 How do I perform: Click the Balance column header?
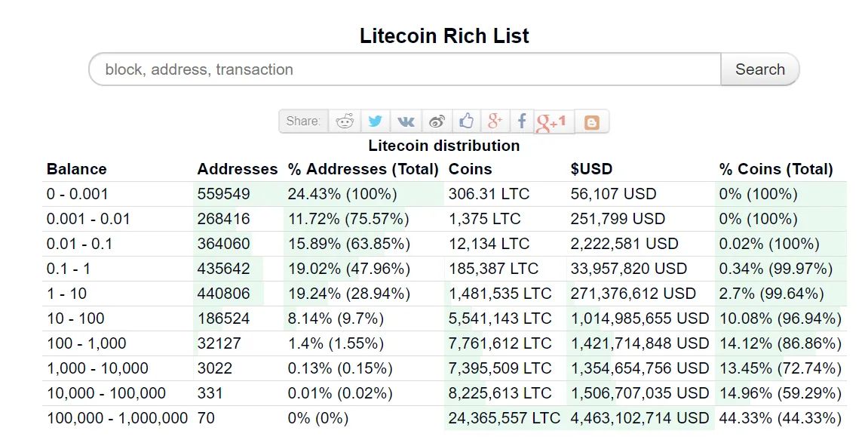(77, 169)
